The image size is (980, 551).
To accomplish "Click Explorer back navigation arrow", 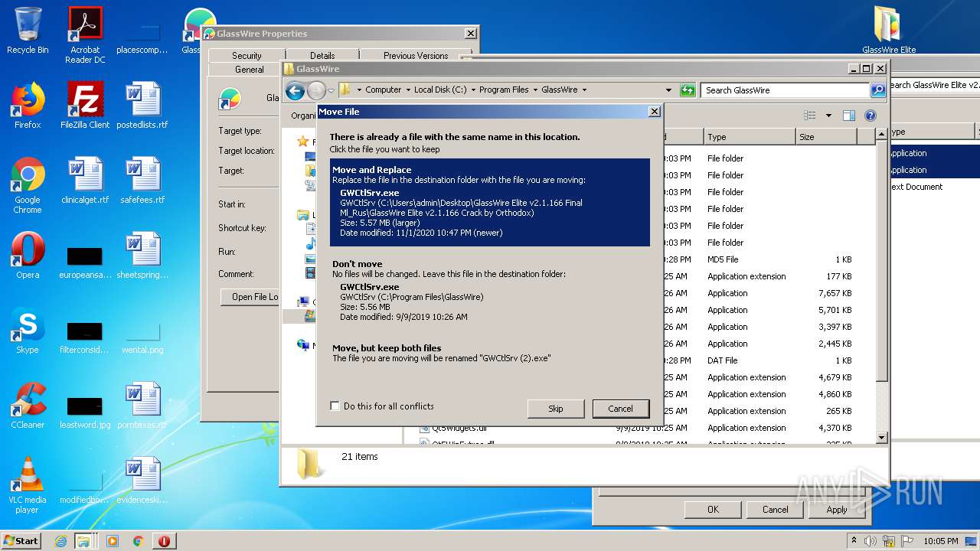I will (295, 91).
